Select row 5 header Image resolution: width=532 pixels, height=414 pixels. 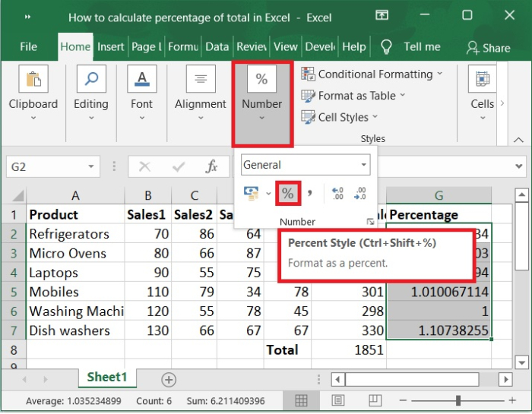click(x=14, y=292)
